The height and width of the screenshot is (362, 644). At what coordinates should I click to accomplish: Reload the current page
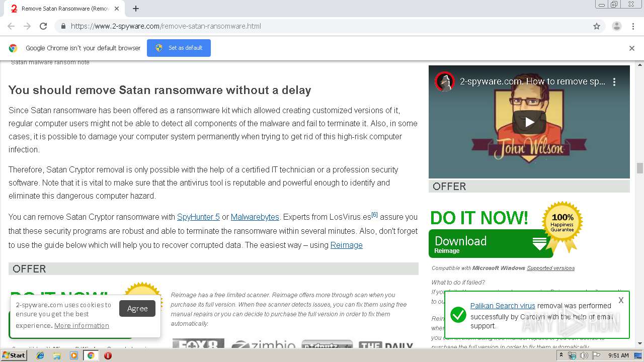43,26
